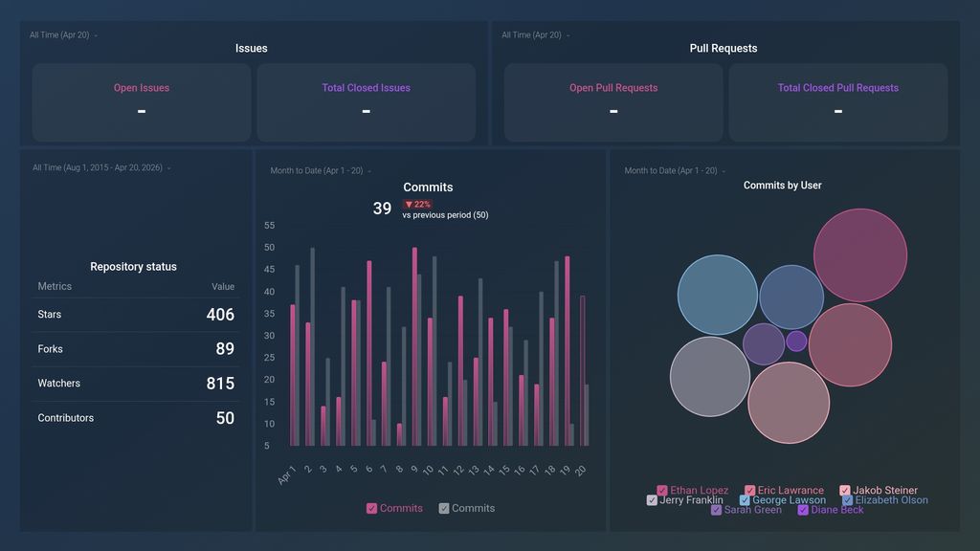This screenshot has height=551, width=980.
Task: Toggle Jerry Franklin's legend checkbox
Action: click(x=652, y=499)
